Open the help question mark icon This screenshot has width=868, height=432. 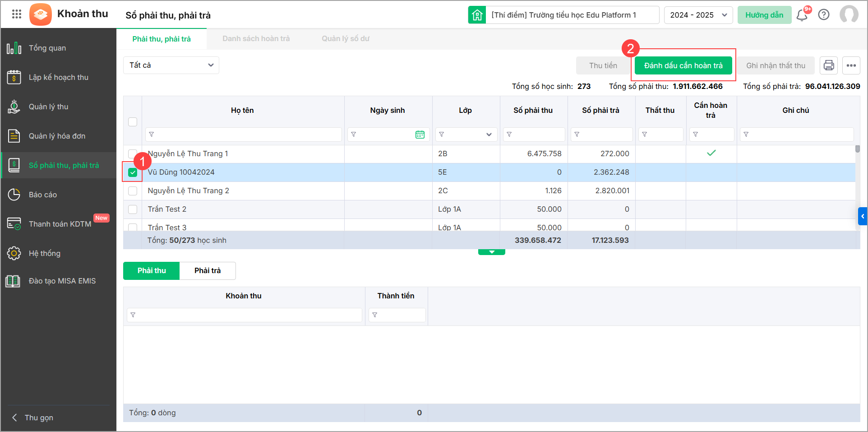824,15
